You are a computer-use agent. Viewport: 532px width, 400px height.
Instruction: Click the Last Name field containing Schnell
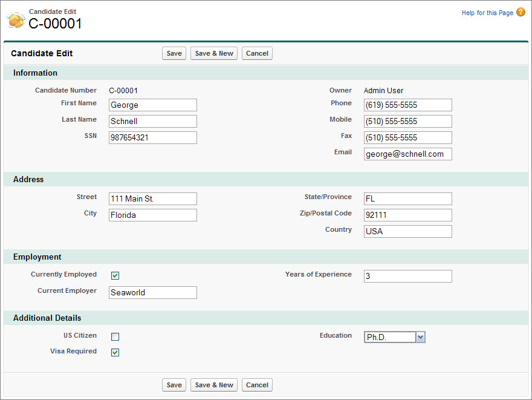click(153, 121)
